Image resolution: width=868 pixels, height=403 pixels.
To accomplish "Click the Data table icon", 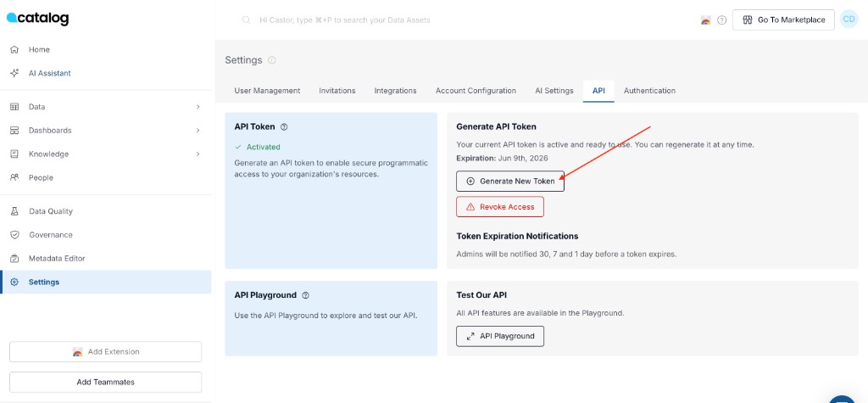I will click(15, 107).
